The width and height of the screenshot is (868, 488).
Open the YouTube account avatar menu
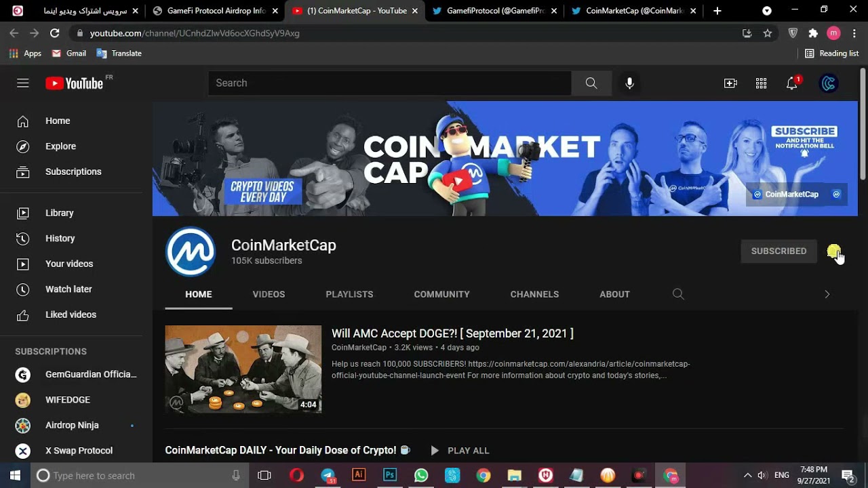coord(829,83)
